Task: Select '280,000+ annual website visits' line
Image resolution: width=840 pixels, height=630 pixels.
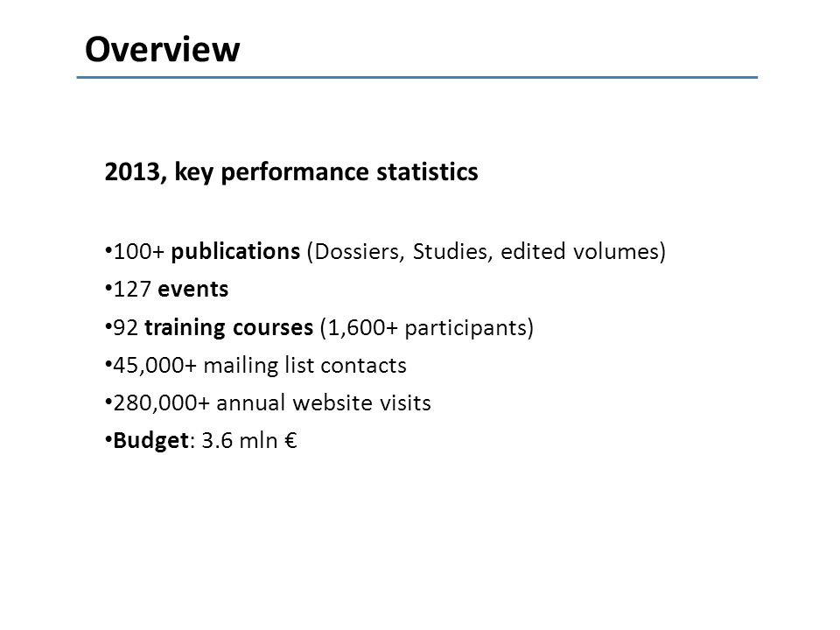Action: click(x=268, y=402)
